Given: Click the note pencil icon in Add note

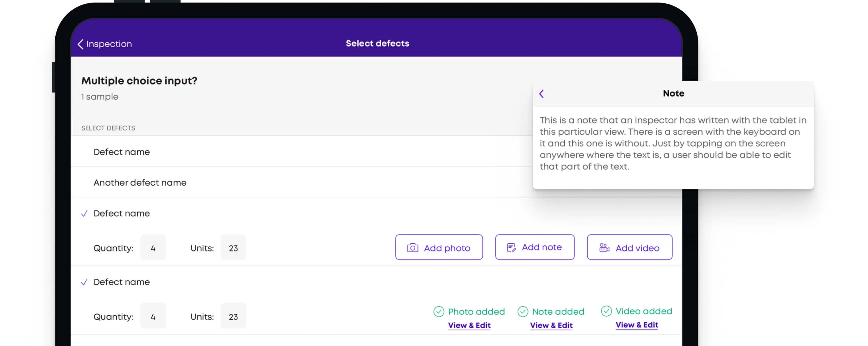Looking at the screenshot, I should pos(511,247).
